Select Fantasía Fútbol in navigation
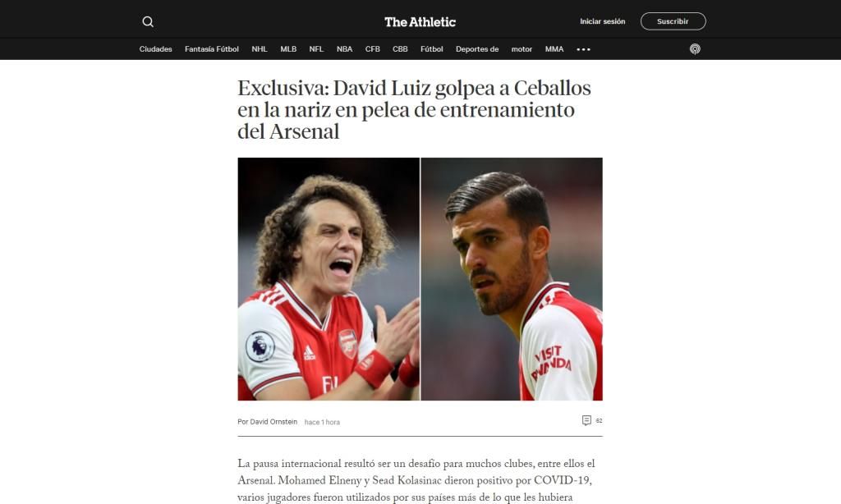This screenshot has height=504, width=841. coord(211,48)
